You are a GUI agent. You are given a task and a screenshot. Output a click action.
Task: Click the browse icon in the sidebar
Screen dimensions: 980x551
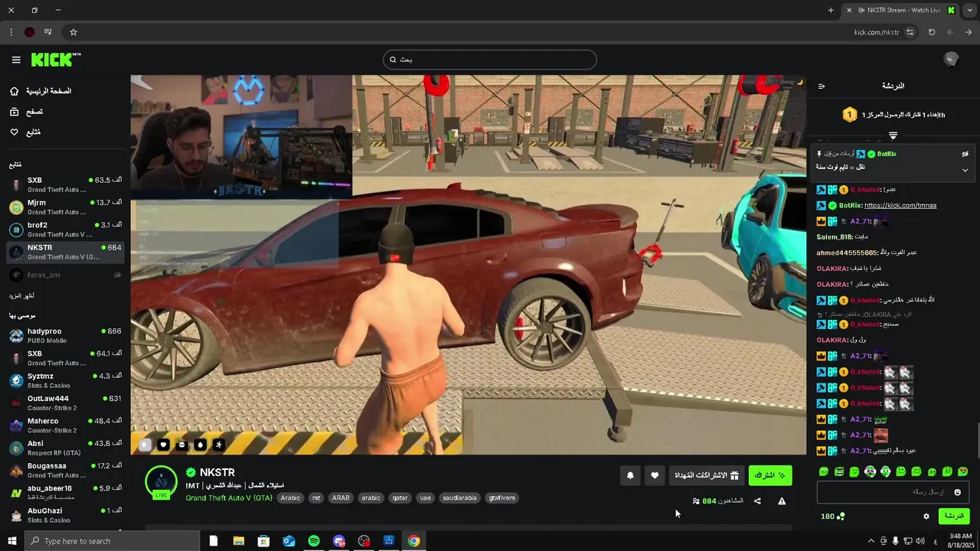(x=14, y=112)
